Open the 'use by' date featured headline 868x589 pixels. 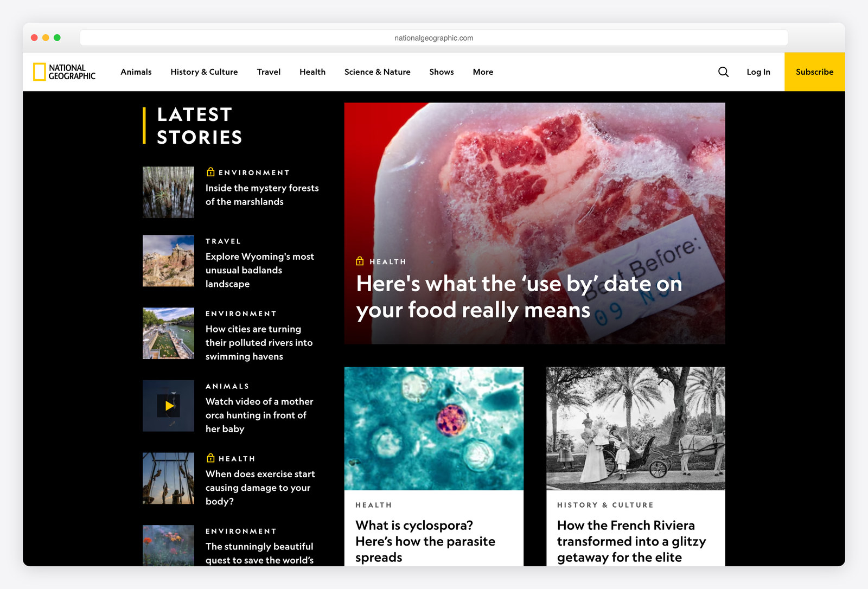(519, 297)
